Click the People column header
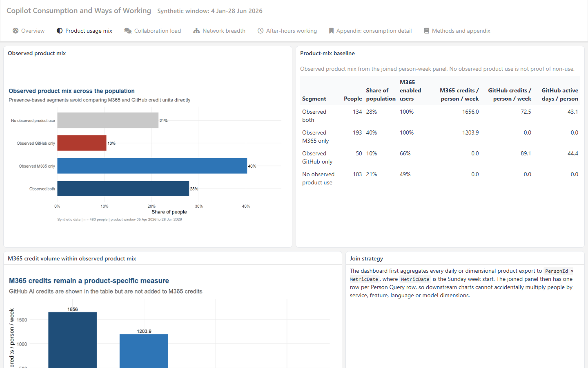 point(353,99)
